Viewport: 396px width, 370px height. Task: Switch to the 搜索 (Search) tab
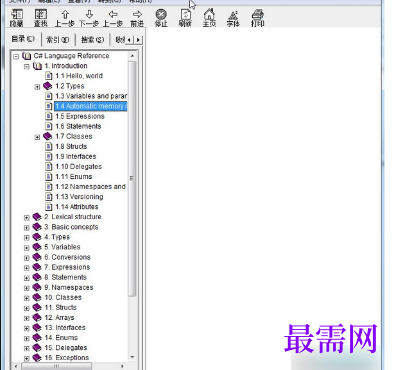point(93,40)
